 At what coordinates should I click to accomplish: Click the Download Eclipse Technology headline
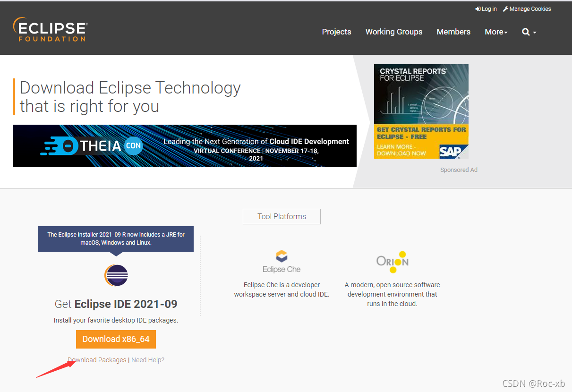pos(130,97)
